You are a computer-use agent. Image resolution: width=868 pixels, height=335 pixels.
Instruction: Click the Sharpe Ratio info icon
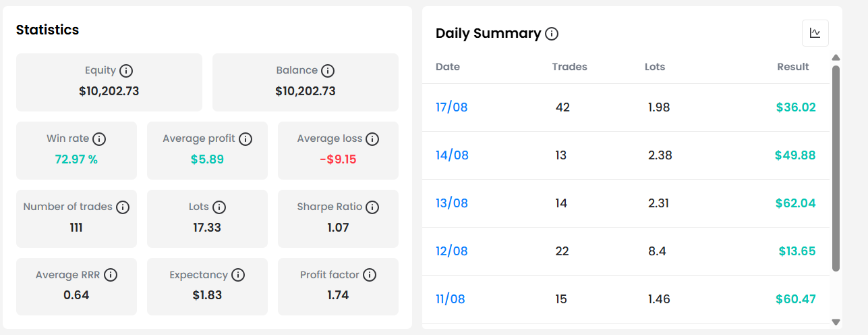[372, 207]
